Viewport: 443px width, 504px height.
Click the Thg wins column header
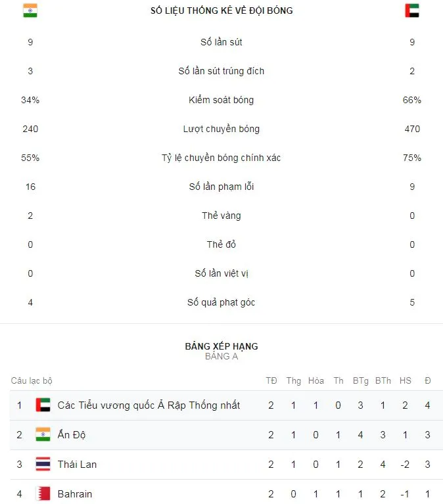coord(294,380)
